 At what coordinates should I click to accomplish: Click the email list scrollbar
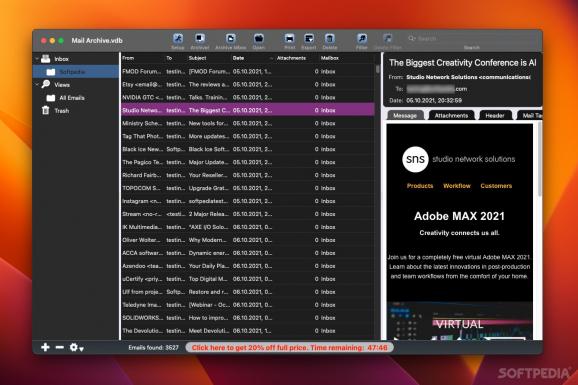click(377, 69)
